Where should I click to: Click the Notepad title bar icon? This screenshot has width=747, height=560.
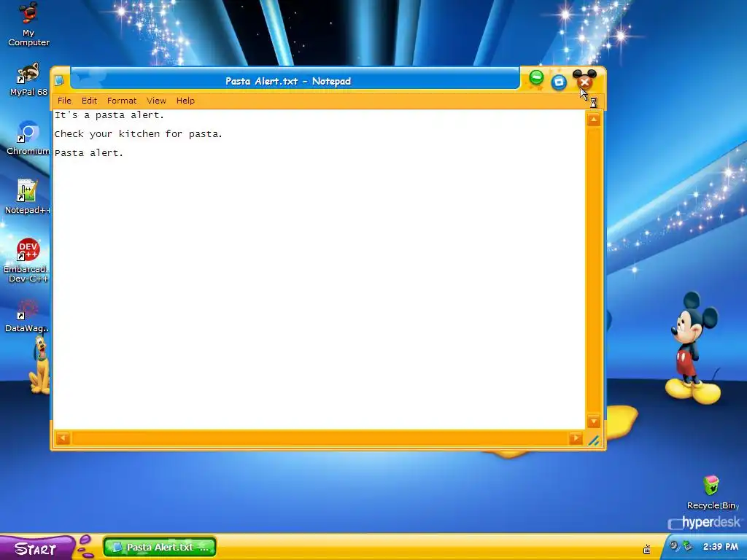pyautogui.click(x=59, y=80)
